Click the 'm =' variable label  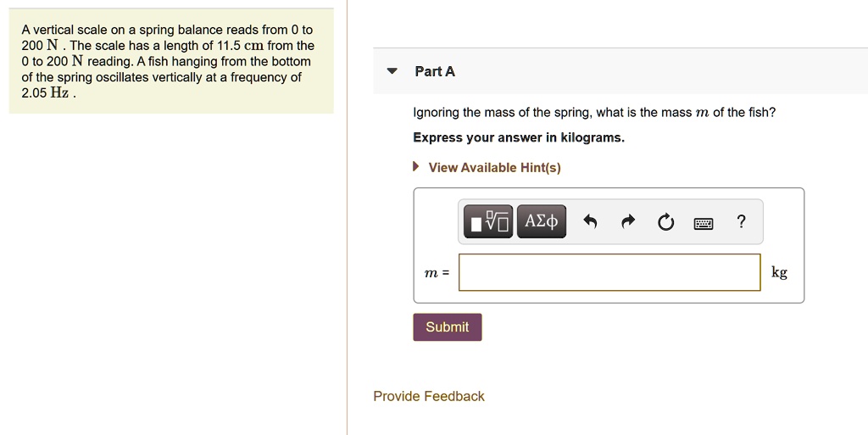click(x=437, y=273)
